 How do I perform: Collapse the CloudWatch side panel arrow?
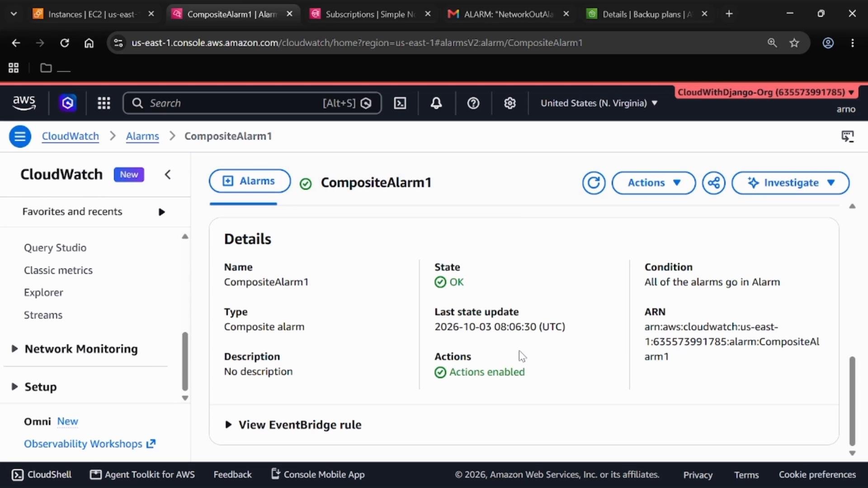pos(168,174)
